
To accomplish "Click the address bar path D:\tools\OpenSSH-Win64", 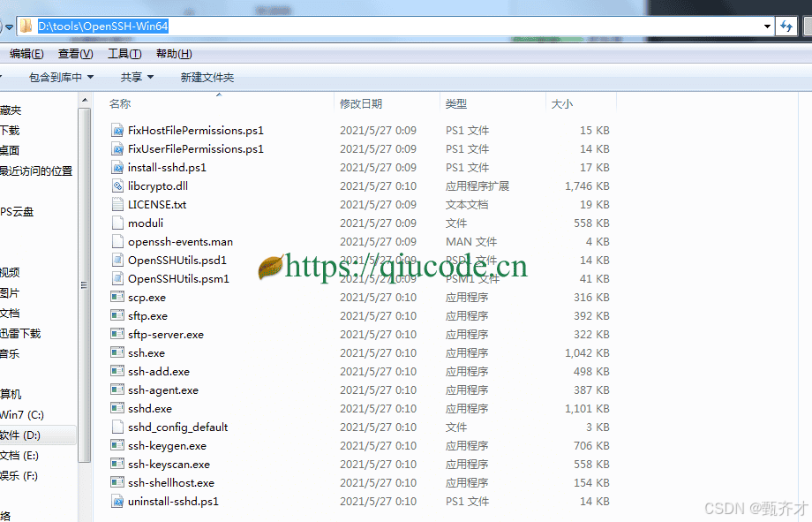I will [103, 26].
